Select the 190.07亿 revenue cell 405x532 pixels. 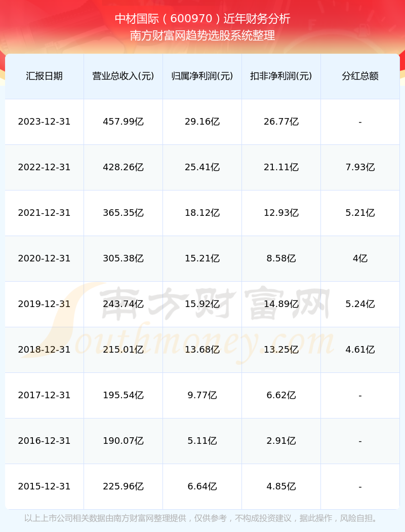point(124,441)
